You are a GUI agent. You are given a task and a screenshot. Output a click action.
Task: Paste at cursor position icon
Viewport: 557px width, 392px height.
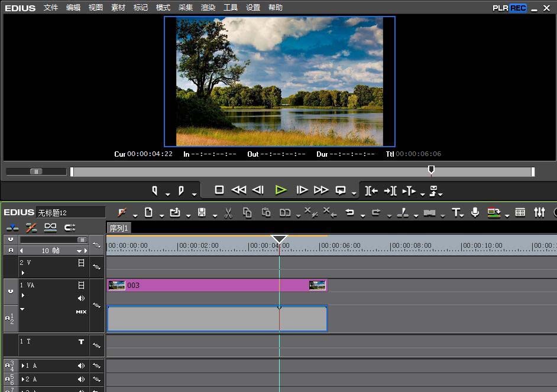[x=266, y=213]
